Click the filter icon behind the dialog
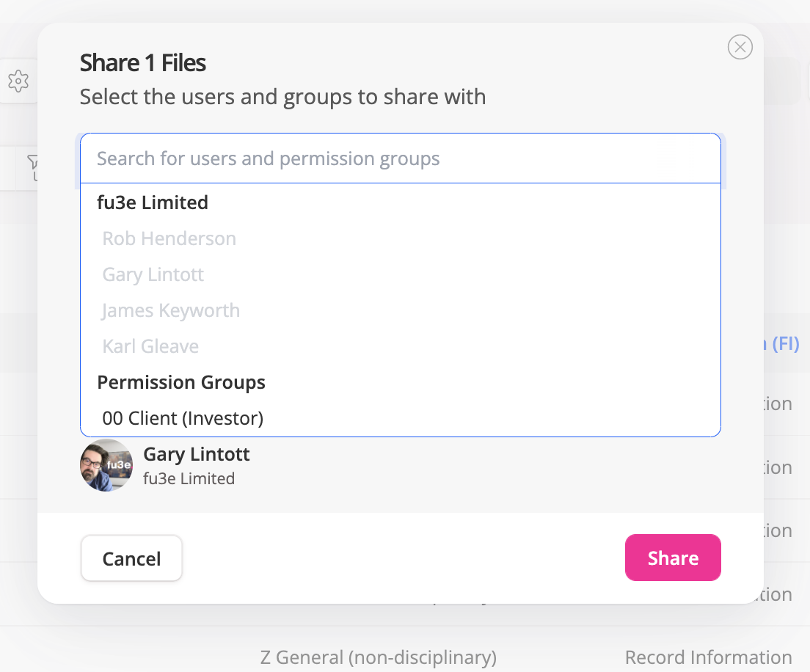The height and width of the screenshot is (672, 810). click(x=33, y=167)
